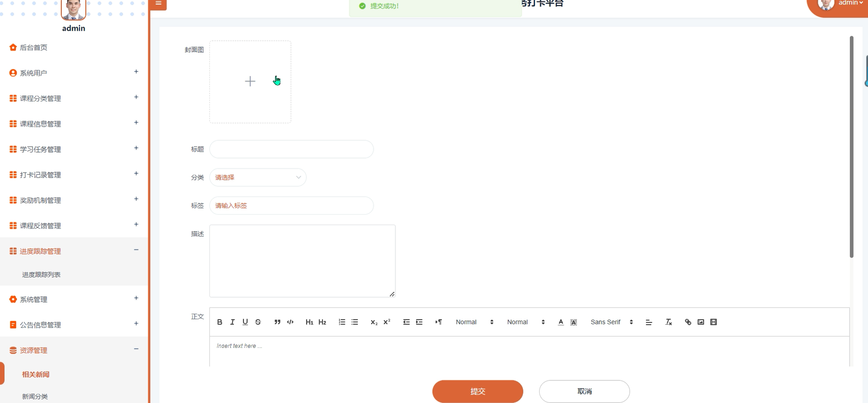
Task: Toggle underline formatting in the editor
Action: [245, 322]
